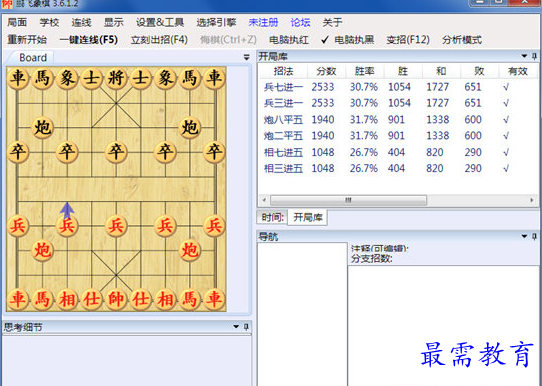Select the left red advisor 仕

(x=92, y=299)
